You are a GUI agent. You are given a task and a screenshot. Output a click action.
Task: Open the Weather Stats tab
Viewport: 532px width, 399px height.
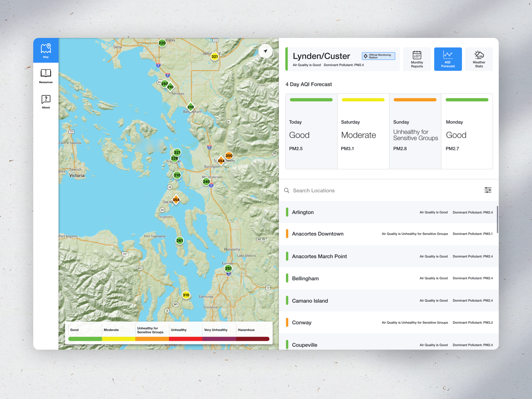pyautogui.click(x=479, y=59)
